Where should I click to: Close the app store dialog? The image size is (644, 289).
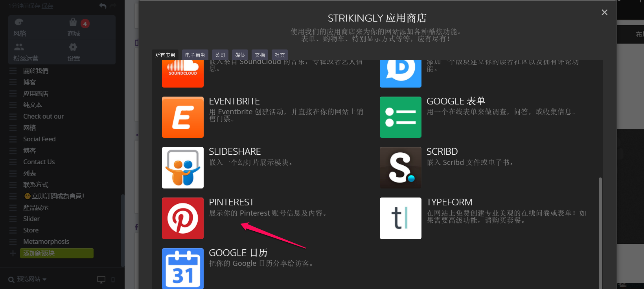(x=604, y=13)
